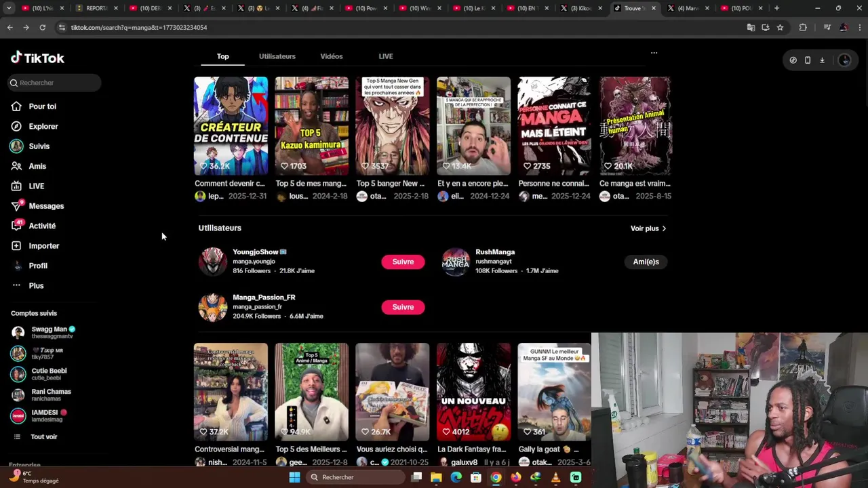Viewport: 868px width, 488px height.
Task: Open Messages inbox
Action: (46, 206)
